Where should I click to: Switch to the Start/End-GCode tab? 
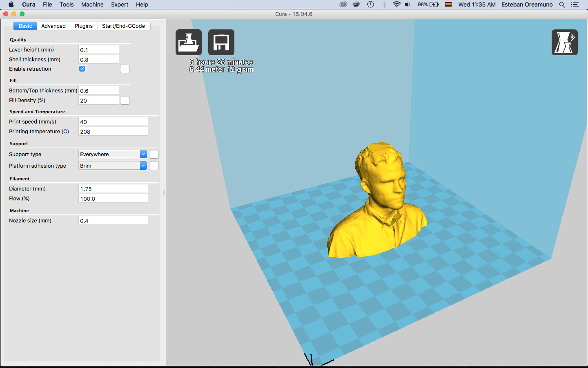124,26
